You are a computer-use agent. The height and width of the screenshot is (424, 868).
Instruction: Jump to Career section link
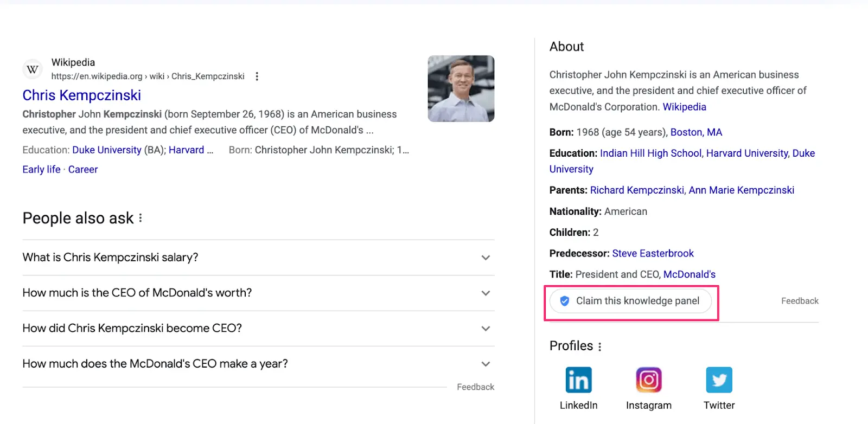click(83, 170)
